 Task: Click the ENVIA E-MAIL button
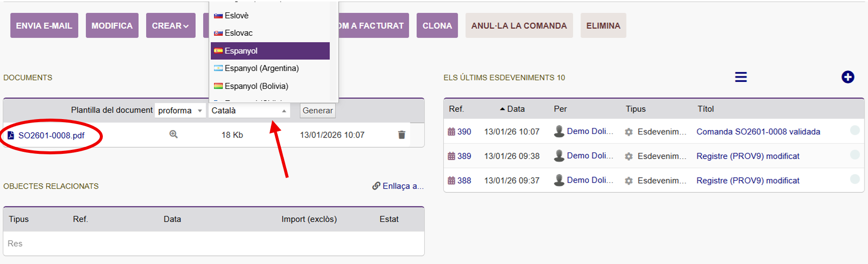(44, 26)
